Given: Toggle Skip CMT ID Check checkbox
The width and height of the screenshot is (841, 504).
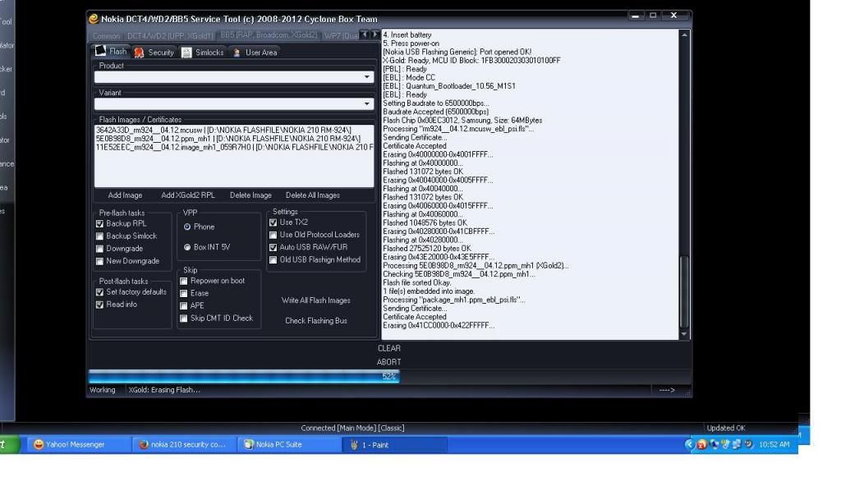Looking at the screenshot, I should (x=184, y=318).
